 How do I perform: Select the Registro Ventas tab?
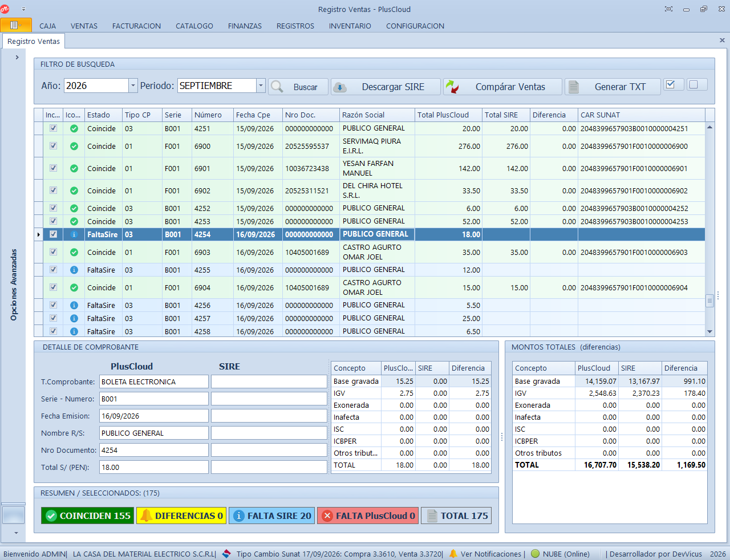tap(34, 42)
